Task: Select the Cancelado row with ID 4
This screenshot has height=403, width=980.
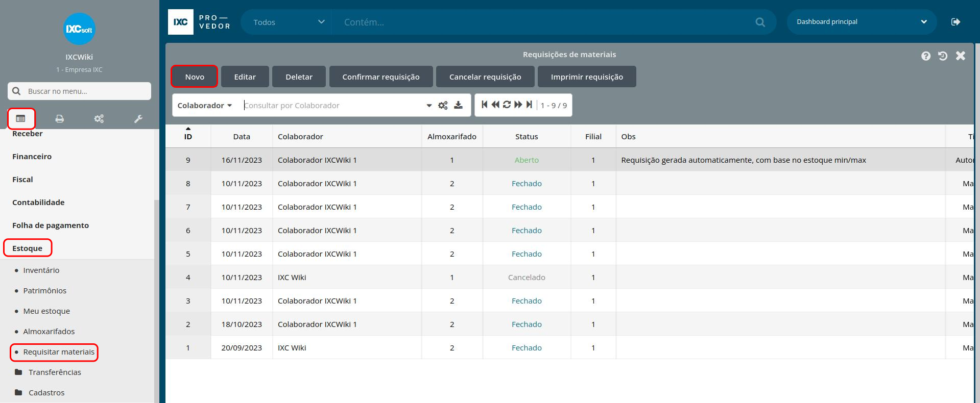Action: click(569, 277)
